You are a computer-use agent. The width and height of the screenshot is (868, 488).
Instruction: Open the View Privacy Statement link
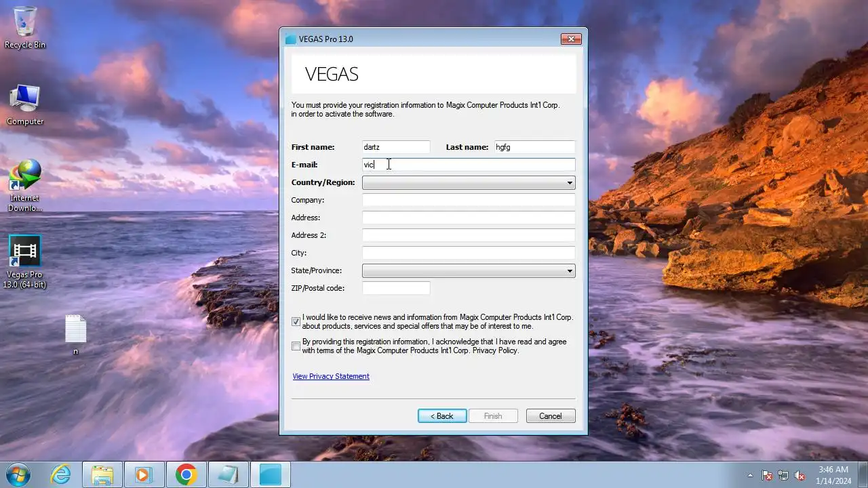331,376
